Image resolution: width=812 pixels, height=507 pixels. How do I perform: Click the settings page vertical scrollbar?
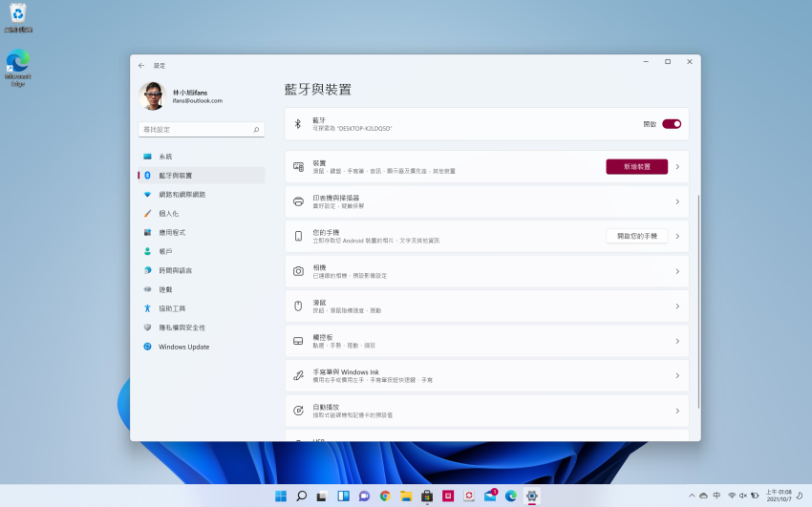(x=698, y=302)
